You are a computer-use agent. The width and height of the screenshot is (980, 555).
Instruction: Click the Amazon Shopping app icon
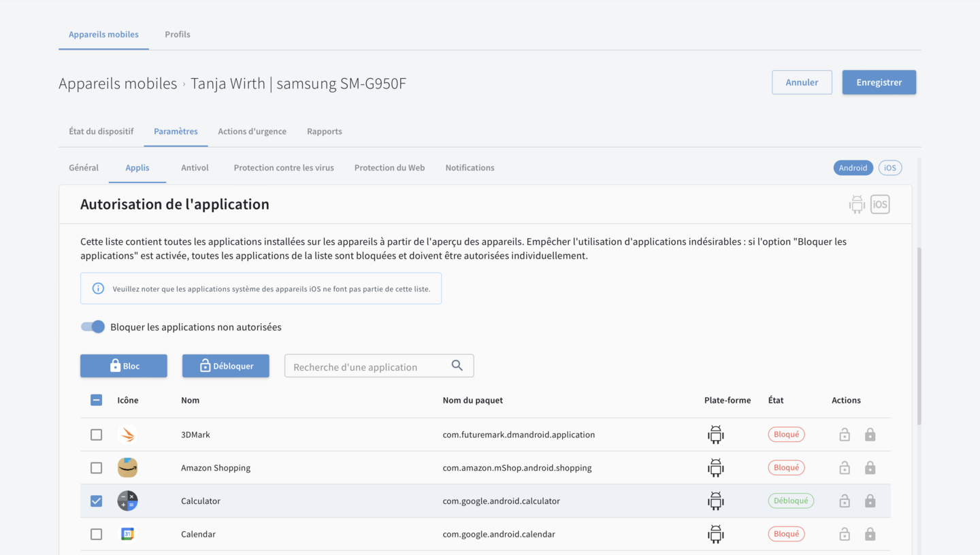tap(127, 468)
